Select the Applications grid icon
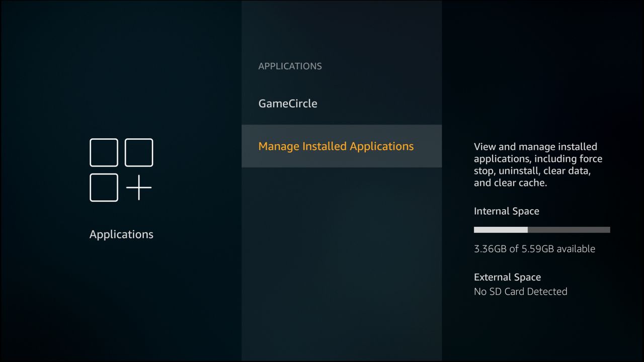The width and height of the screenshot is (644, 362). coord(121,169)
